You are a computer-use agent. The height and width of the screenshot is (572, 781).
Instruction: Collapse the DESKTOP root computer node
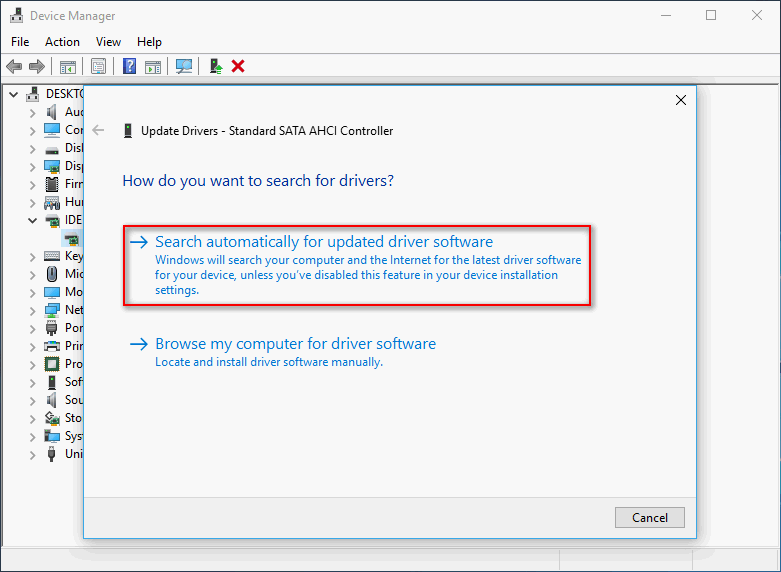14,94
